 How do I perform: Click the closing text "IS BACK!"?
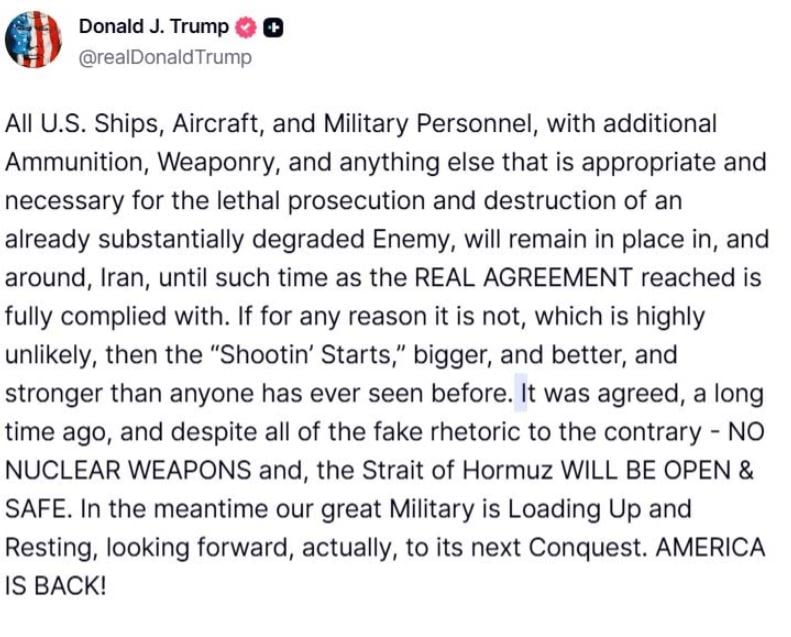point(55,586)
